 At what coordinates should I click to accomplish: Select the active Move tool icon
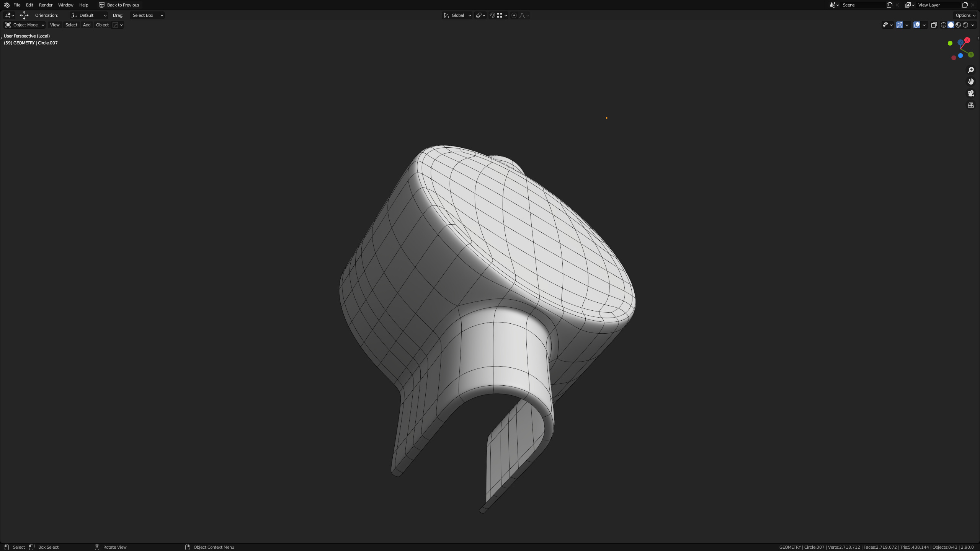[x=24, y=15]
